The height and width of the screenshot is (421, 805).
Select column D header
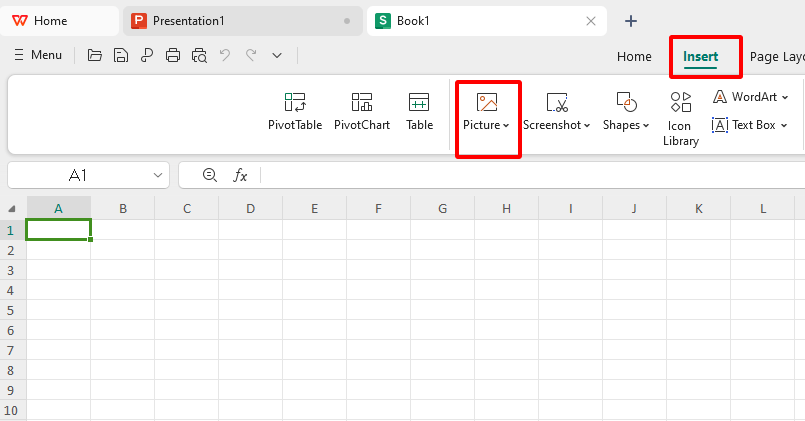click(x=251, y=208)
